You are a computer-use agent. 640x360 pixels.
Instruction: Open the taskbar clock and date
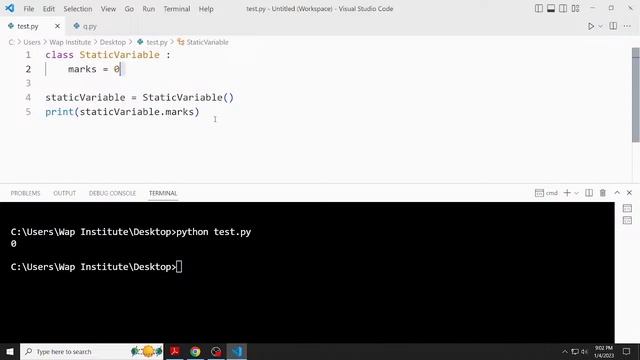tap(604, 351)
